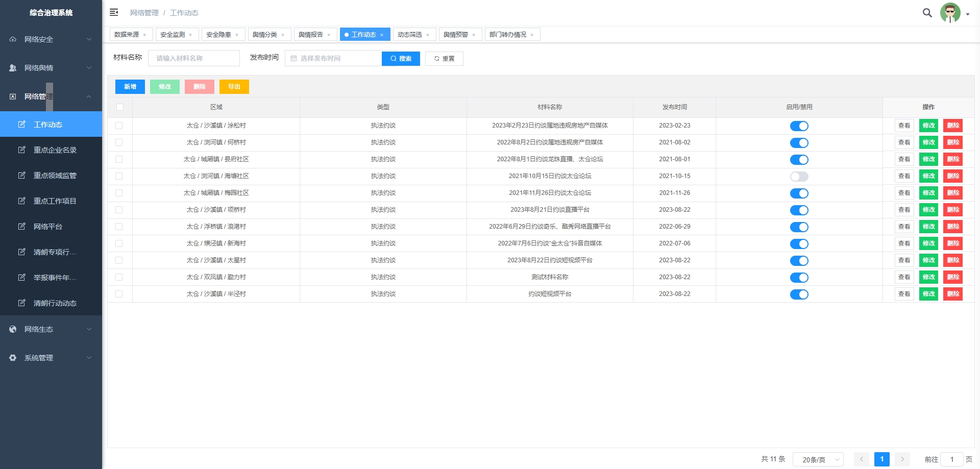Image resolution: width=980 pixels, height=469 pixels.
Task: Close the 安全隐患 tab with its x
Action: pos(237,35)
